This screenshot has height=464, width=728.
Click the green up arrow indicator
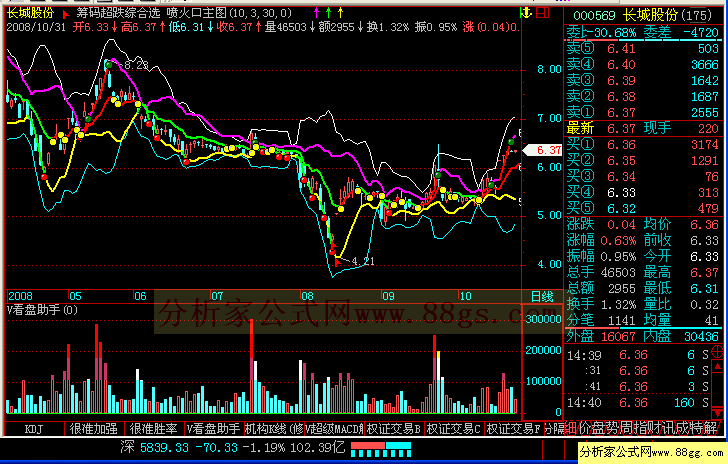pyautogui.click(x=329, y=13)
